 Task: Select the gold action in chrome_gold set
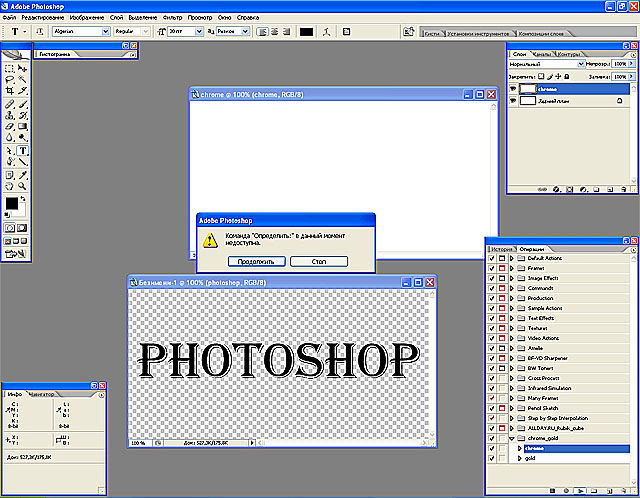[530, 458]
